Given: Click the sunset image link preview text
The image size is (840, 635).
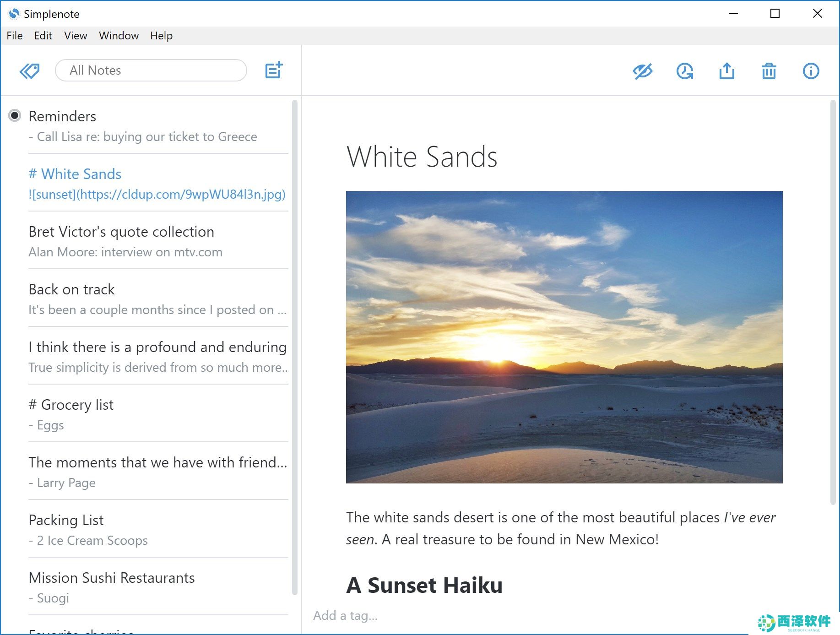Looking at the screenshot, I should [x=157, y=195].
